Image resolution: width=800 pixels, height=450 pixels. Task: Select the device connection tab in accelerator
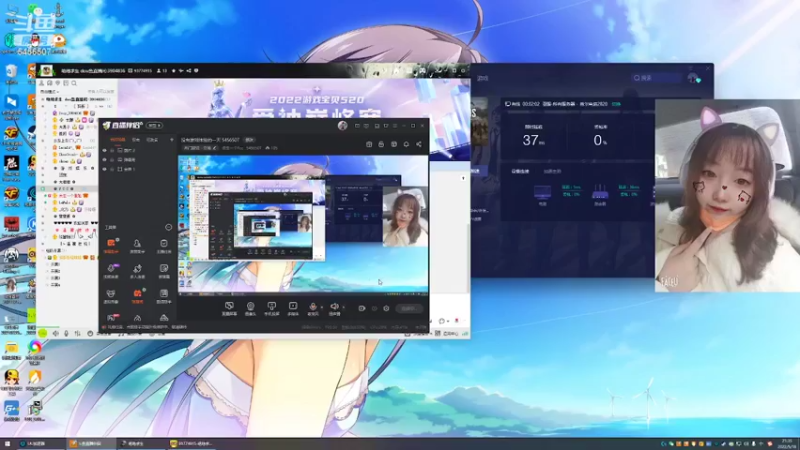point(520,171)
